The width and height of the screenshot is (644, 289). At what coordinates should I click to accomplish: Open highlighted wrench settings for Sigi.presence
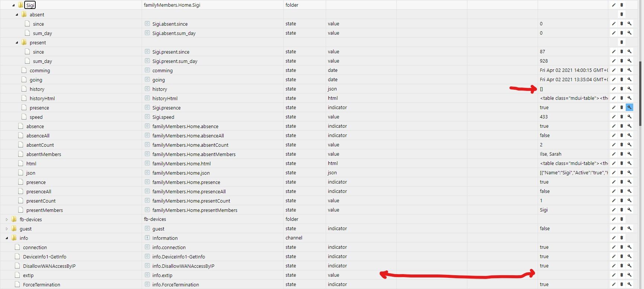point(629,108)
